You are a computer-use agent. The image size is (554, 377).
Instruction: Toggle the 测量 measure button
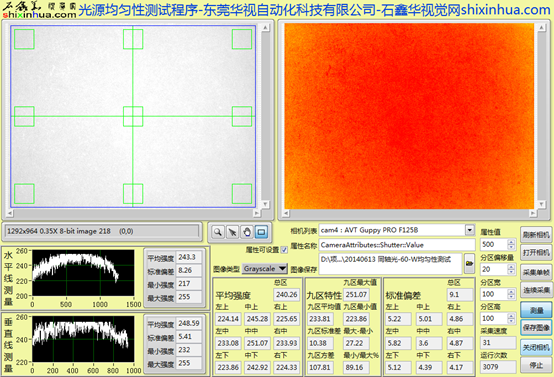(536, 311)
